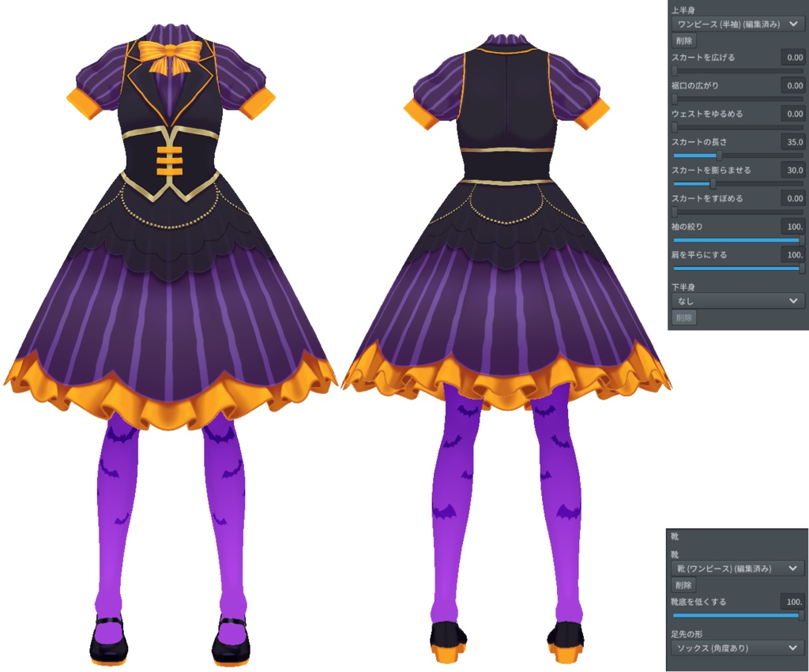Click the 裾口の広がり slider handle

click(x=676, y=98)
